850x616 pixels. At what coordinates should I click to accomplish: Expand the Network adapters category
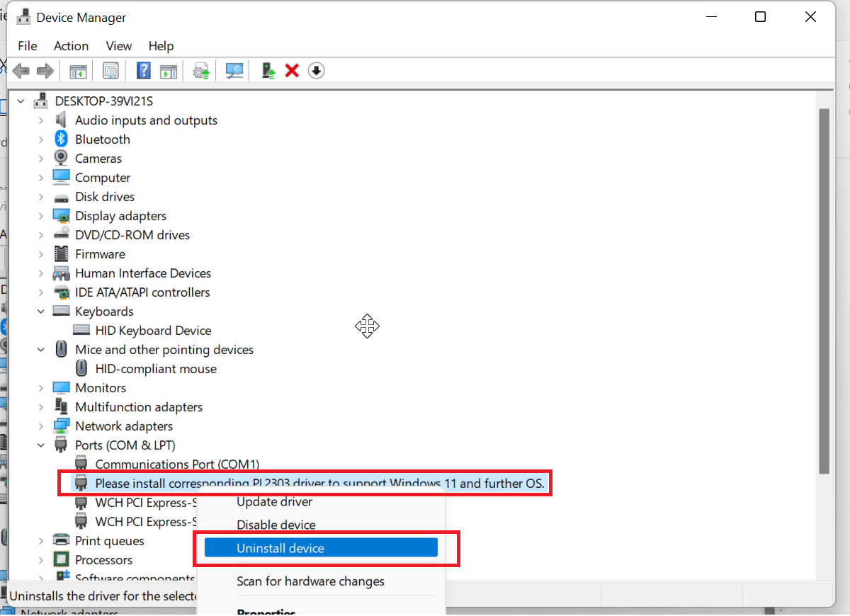41,426
